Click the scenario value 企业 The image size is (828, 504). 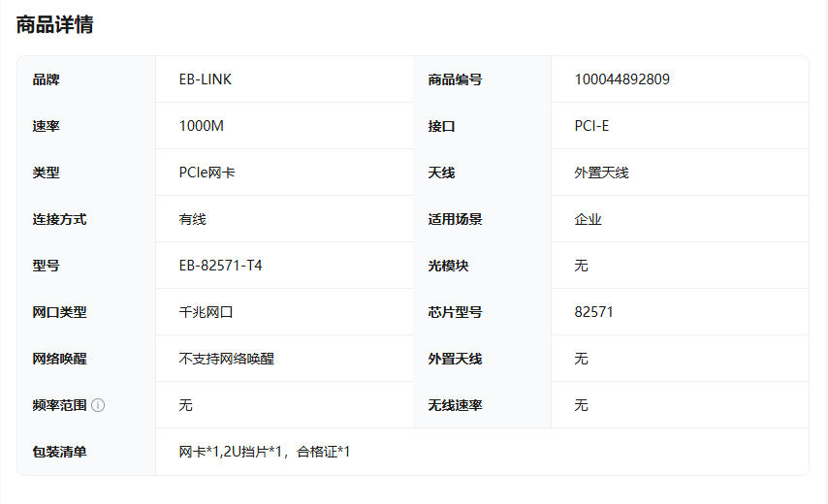(588, 219)
